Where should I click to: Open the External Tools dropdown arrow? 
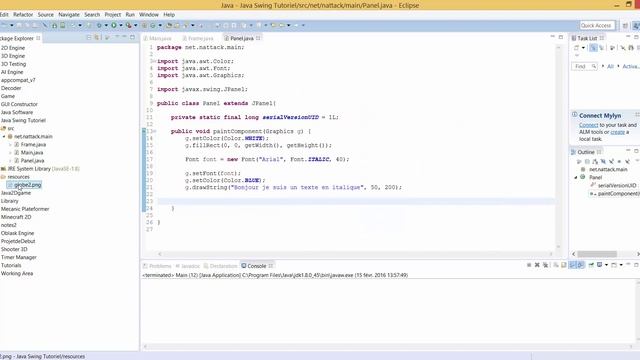[x=136, y=25]
